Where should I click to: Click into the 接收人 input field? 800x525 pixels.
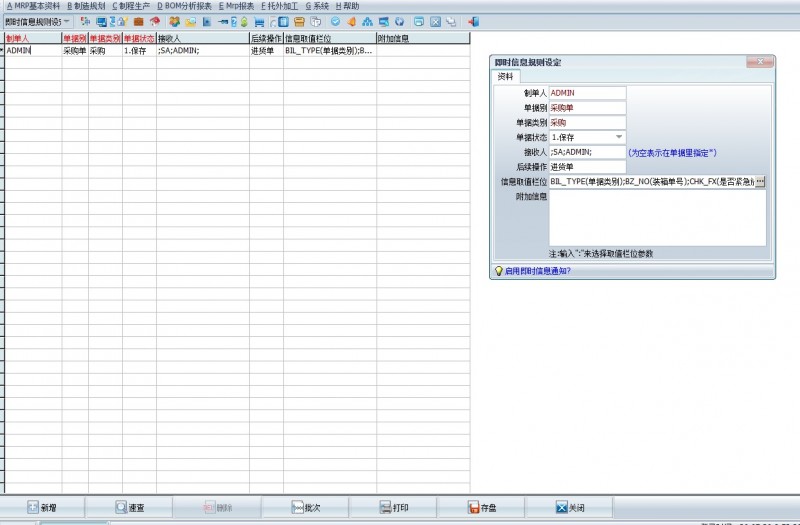pos(587,152)
